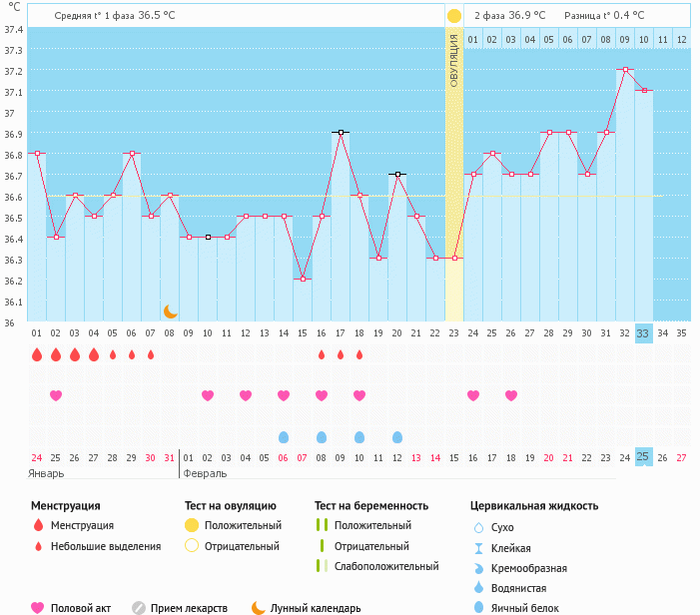Click the blue cervical fluid drop on day 20
The height and width of the screenshot is (615, 700).
click(x=397, y=437)
